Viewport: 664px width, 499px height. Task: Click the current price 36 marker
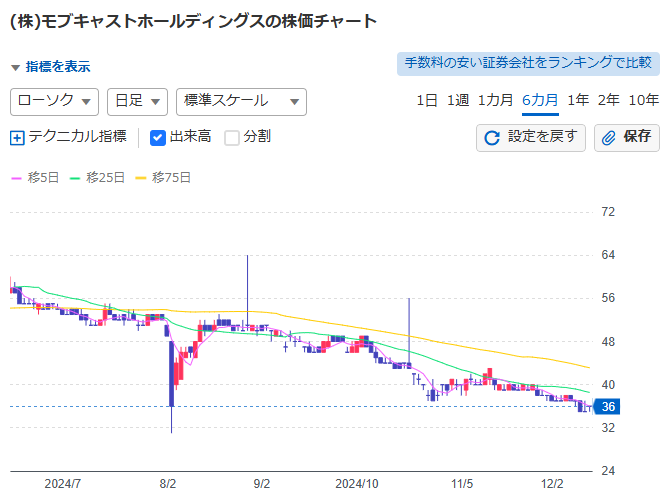coord(607,407)
